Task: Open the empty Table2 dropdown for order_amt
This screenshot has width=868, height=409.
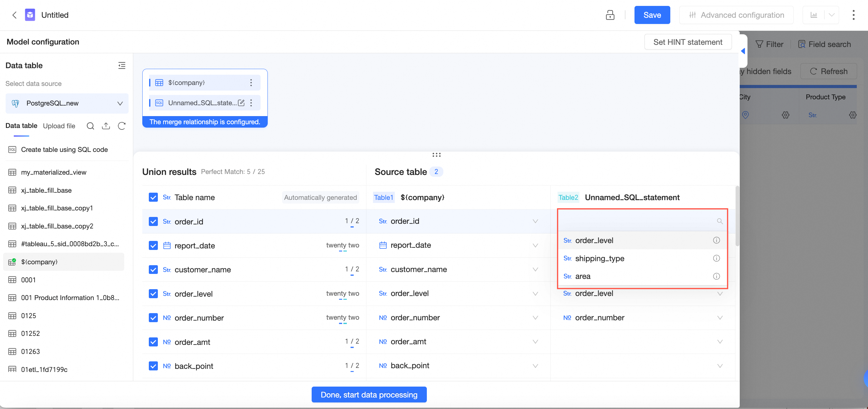Action: [x=720, y=342]
